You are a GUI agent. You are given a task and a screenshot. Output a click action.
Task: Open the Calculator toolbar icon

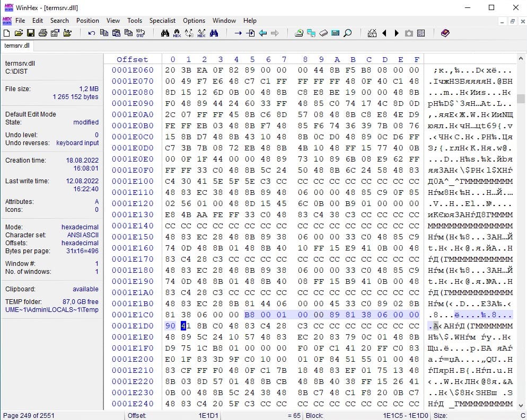pos(336,33)
